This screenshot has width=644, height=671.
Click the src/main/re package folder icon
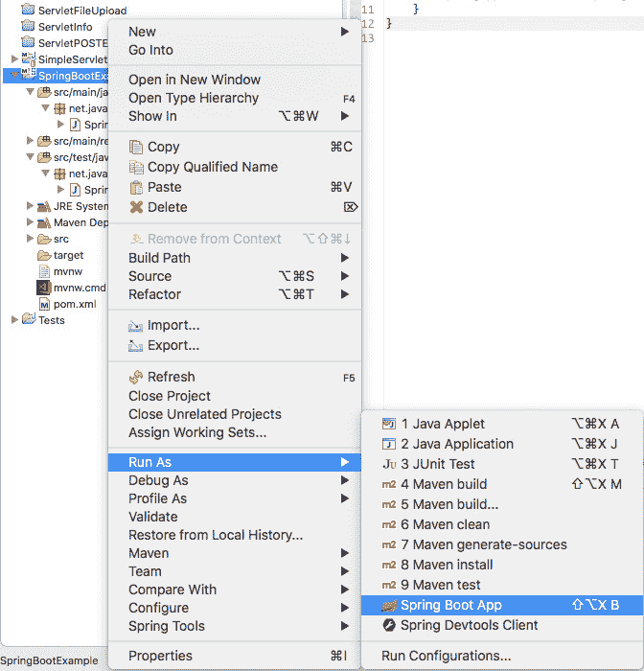(x=44, y=141)
